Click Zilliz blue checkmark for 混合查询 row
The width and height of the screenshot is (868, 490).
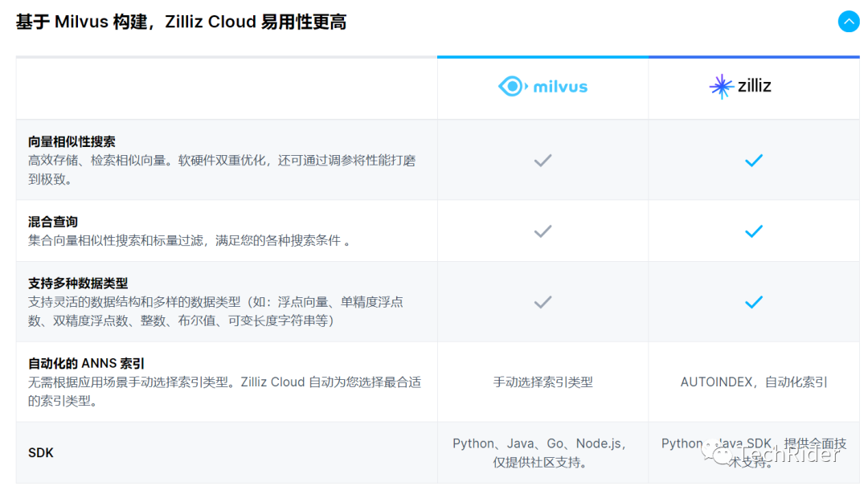(x=753, y=231)
